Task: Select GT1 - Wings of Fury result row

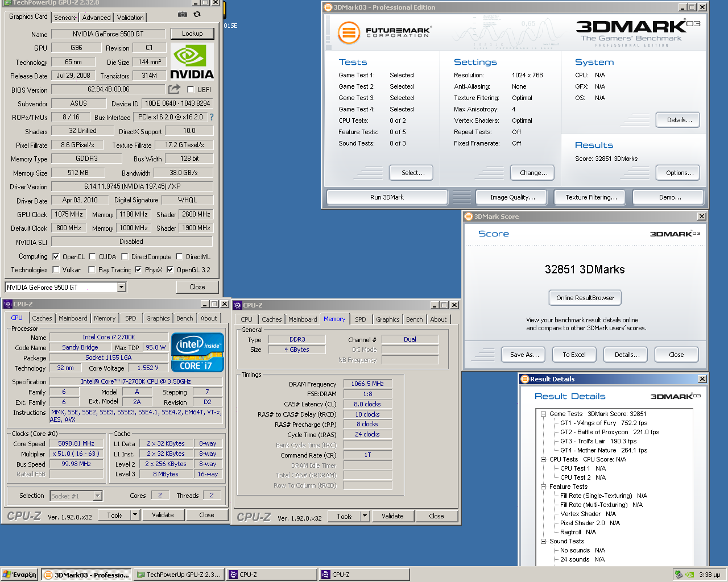Action: pos(603,423)
